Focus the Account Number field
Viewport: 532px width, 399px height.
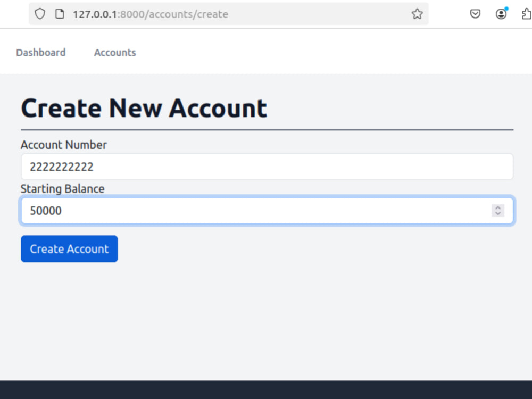point(267,167)
